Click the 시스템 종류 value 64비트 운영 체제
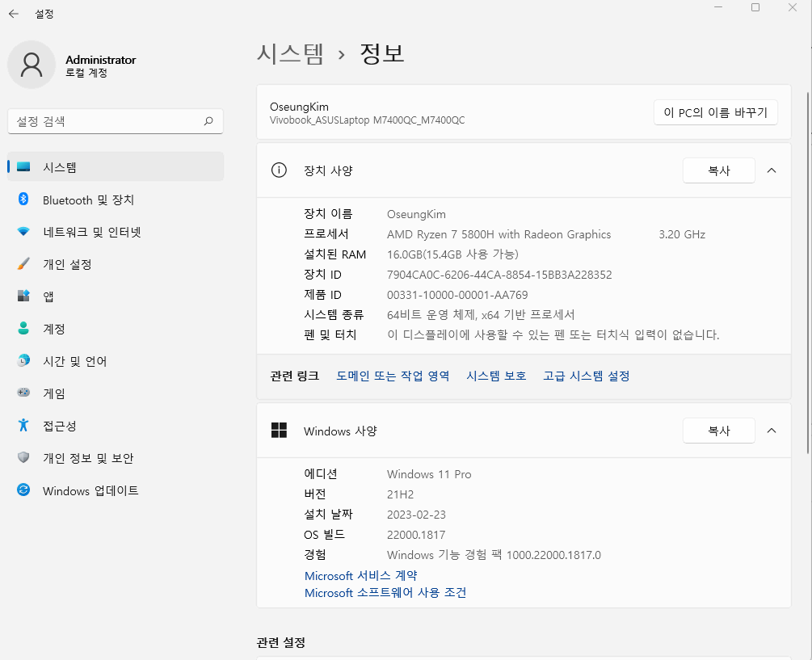Viewport: 812px width, 660px height. [x=481, y=315]
